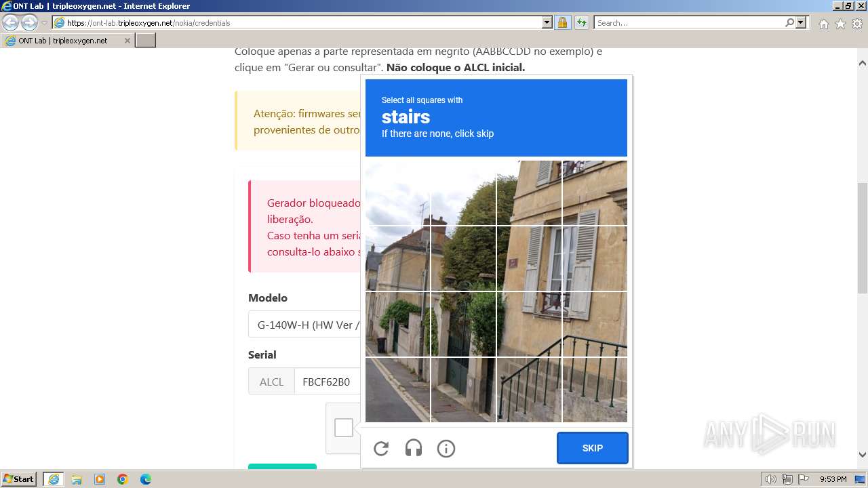Click the volume speaker tray icon
868x488 pixels.
click(x=771, y=479)
